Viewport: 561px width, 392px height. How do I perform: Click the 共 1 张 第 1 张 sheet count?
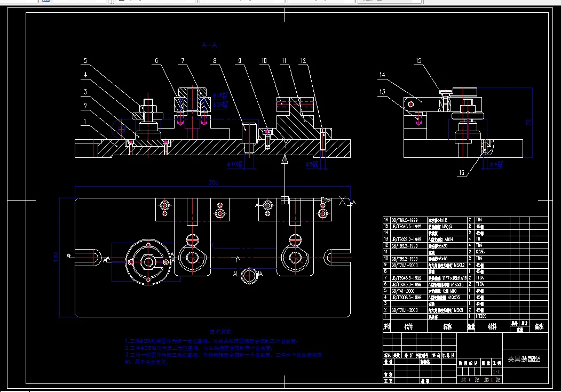[x=481, y=380]
